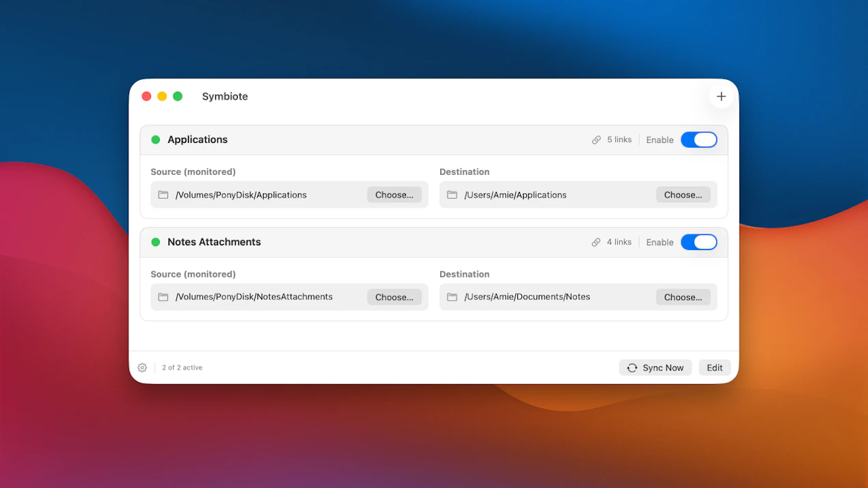Click Enable label in Applications header
Image resolution: width=868 pixels, height=488 pixels.
coord(660,140)
